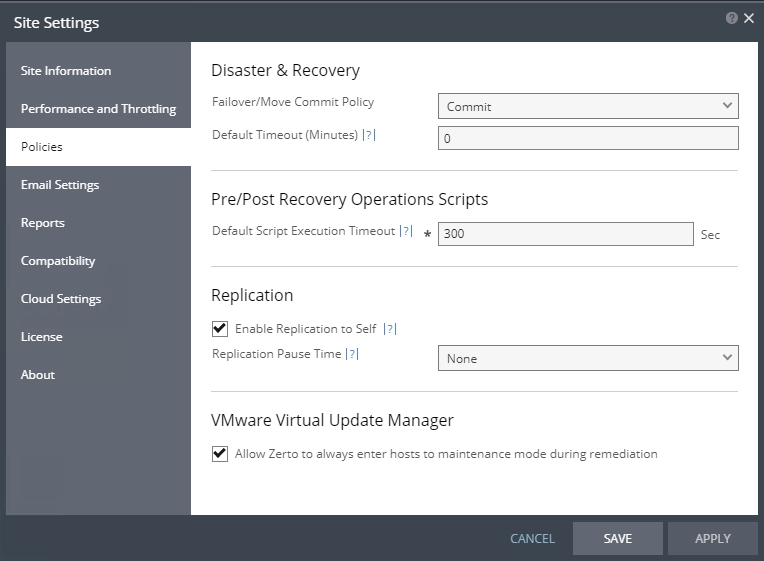Click the CANCEL button
This screenshot has width=764, height=561.
pyautogui.click(x=532, y=539)
